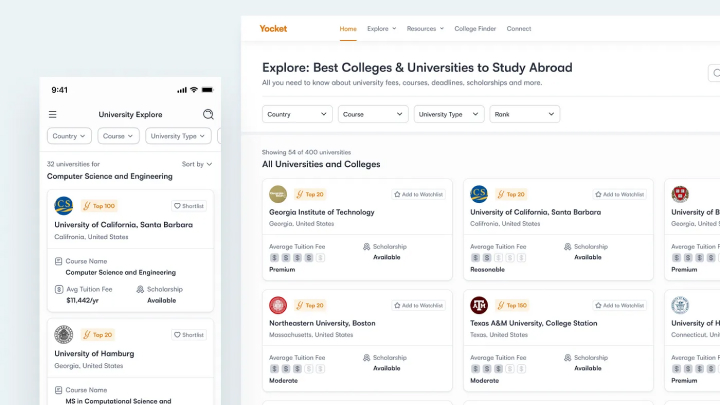Open the Country dropdown on desktop filters
Image resolution: width=720 pixels, height=405 pixels.
(x=297, y=114)
